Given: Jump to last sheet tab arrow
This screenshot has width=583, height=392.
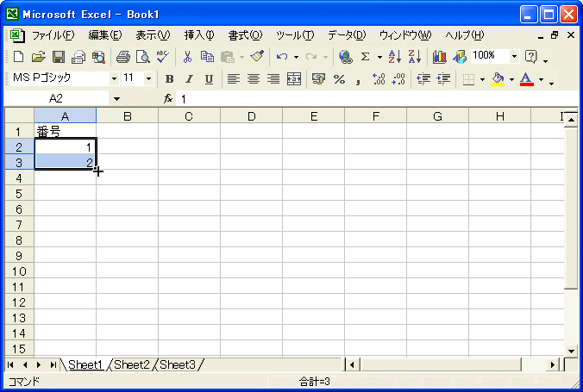Looking at the screenshot, I should pyautogui.click(x=53, y=365).
